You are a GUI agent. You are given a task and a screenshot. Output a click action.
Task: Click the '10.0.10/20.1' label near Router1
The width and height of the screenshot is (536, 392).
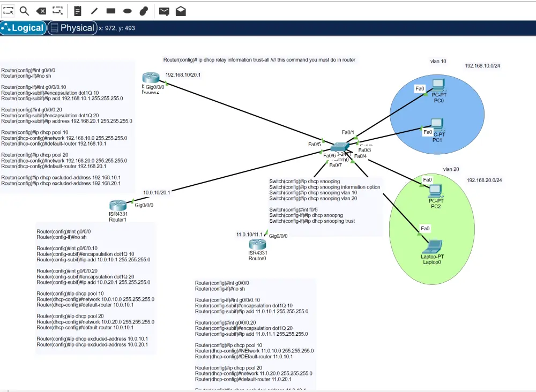[157, 193]
